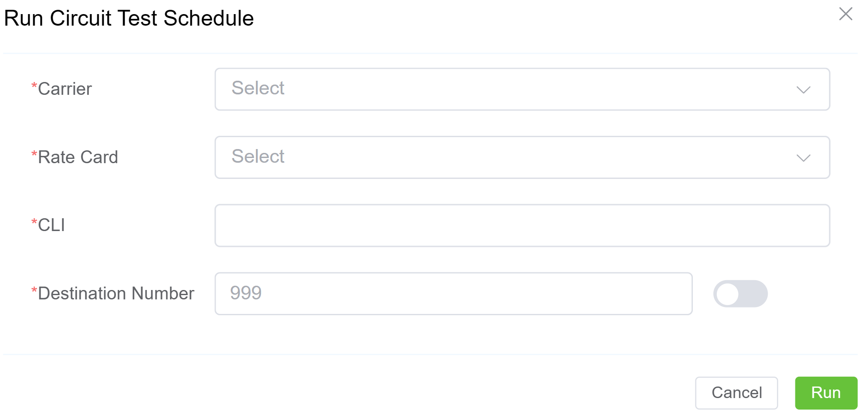The height and width of the screenshot is (413, 868).
Task: Click the white knob of the toggle switch
Action: [x=727, y=294]
